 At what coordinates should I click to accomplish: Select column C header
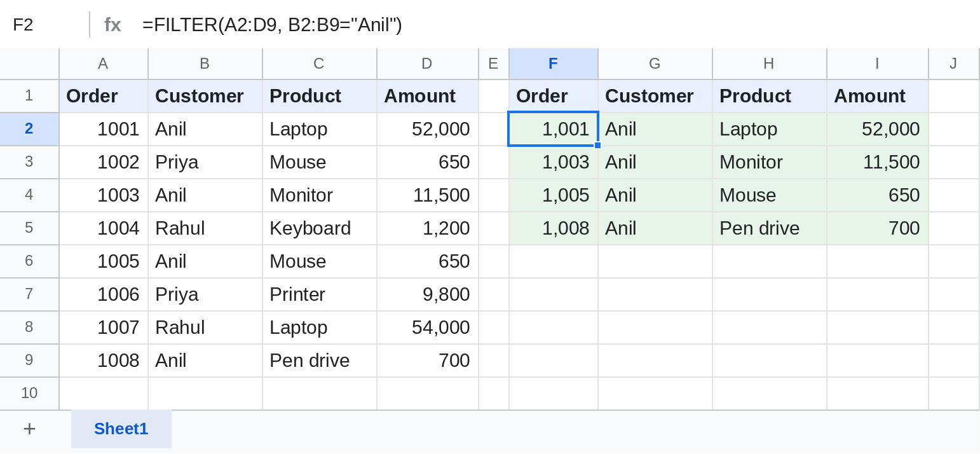(x=320, y=64)
